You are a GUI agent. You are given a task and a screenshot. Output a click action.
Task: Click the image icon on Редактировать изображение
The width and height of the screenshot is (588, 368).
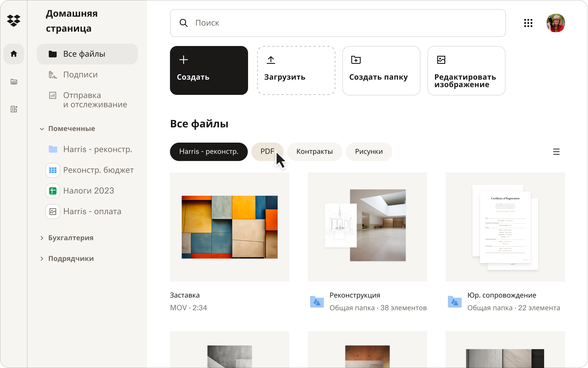click(441, 60)
